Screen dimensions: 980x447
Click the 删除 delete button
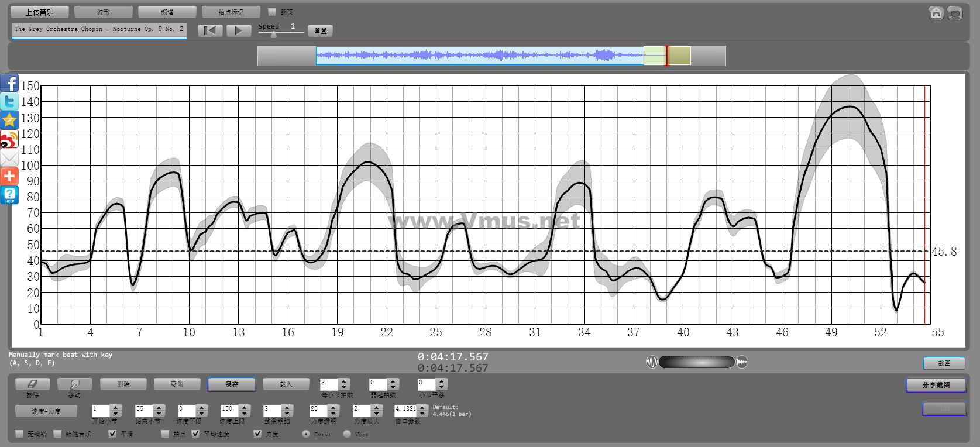[123, 384]
